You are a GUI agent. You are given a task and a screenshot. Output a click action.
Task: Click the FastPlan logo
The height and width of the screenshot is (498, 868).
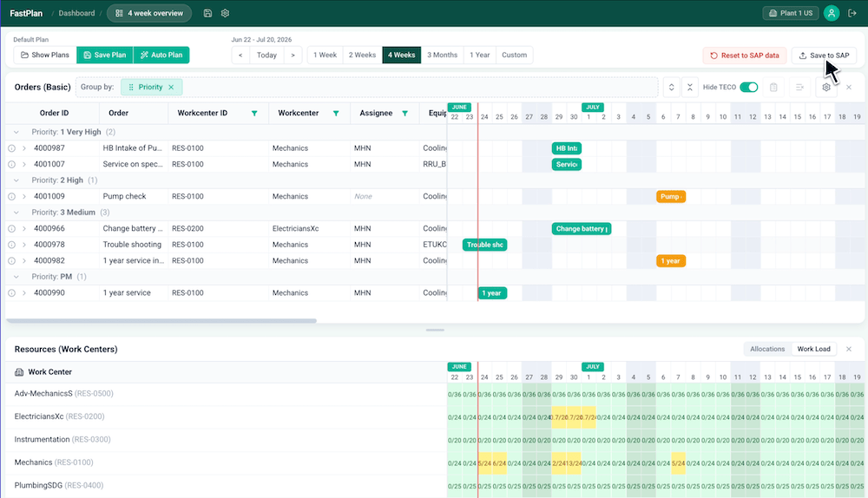point(26,13)
